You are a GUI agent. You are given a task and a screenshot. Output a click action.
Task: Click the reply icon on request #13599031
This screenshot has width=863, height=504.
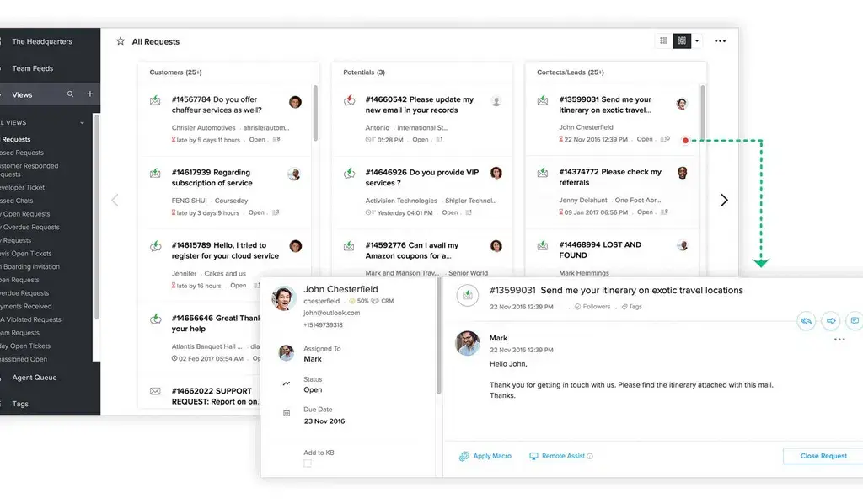click(x=807, y=321)
